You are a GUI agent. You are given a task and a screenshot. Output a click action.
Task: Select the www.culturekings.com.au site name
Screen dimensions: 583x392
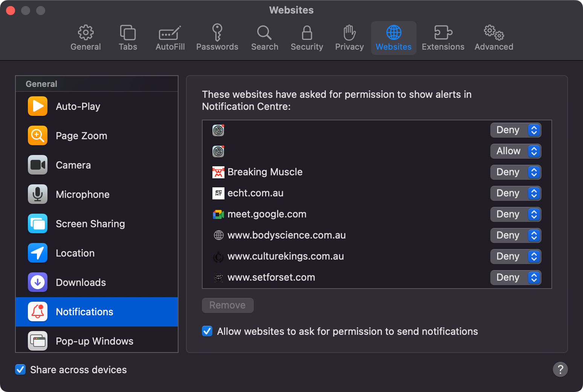285,257
